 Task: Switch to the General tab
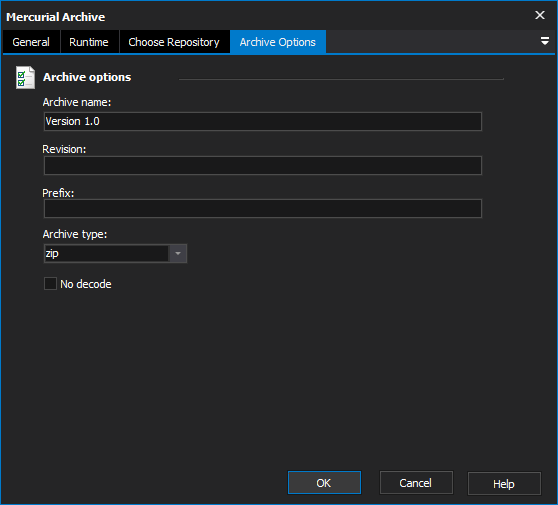31,42
